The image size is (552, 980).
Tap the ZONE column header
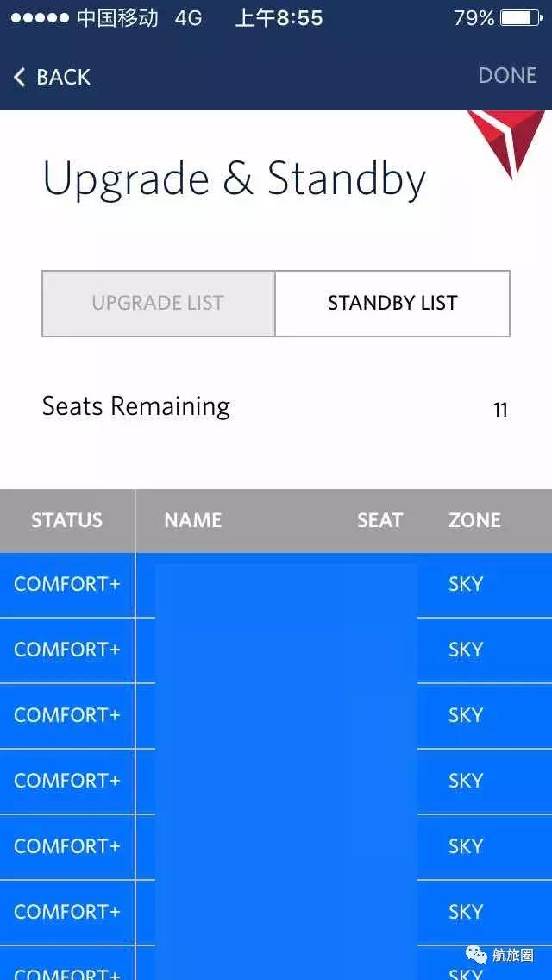click(x=474, y=520)
